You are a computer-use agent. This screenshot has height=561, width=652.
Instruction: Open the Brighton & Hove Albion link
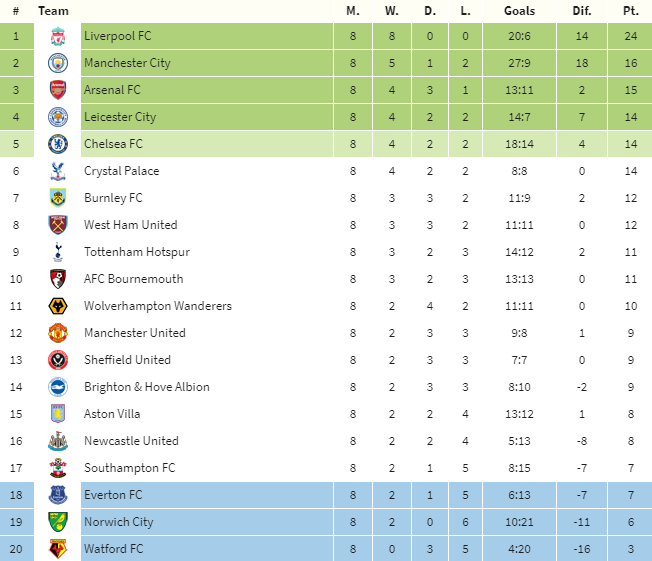coord(146,387)
